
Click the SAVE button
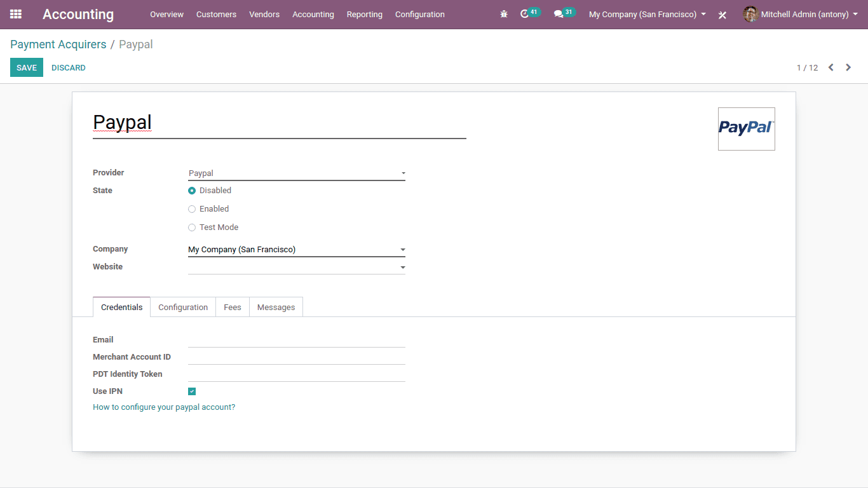tap(27, 67)
